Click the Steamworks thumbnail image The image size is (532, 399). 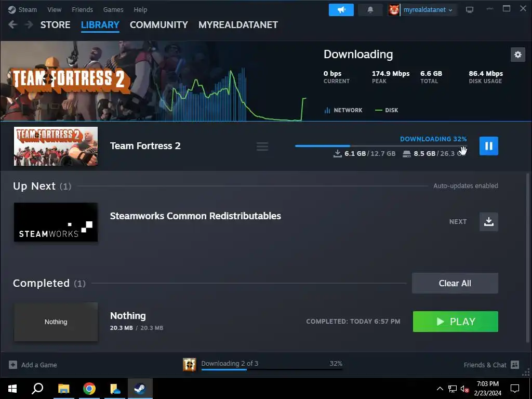[56, 222]
